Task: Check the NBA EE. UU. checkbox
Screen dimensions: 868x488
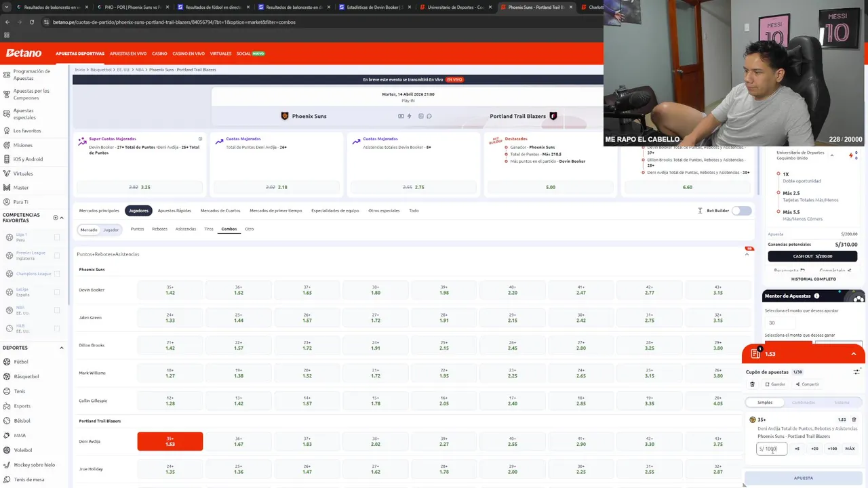Action: (57, 310)
